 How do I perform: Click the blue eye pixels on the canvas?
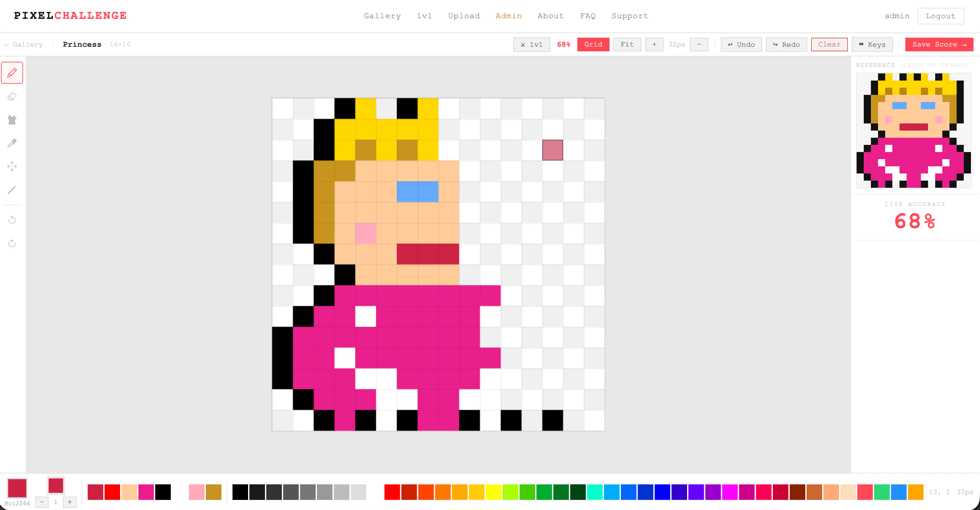[x=417, y=191]
